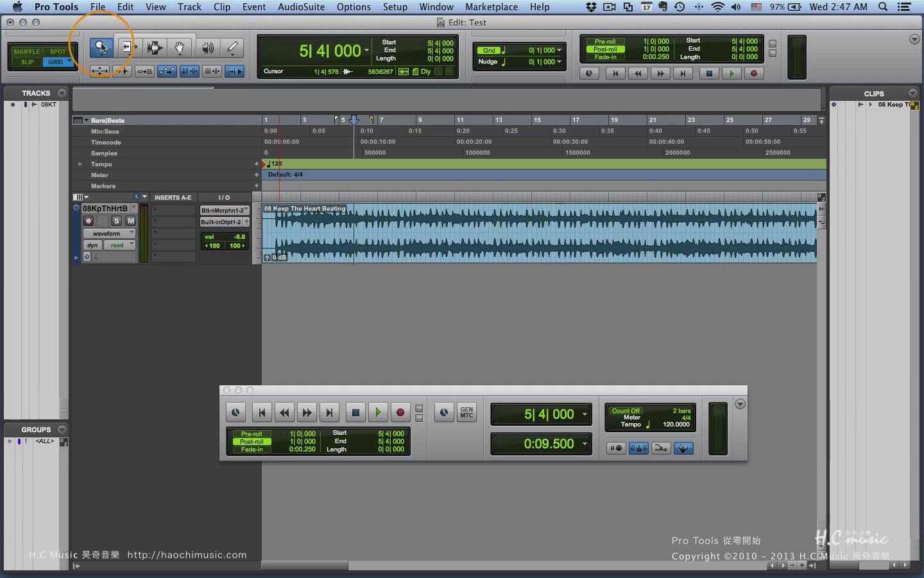Click Rewind in the Edit window transport
The height and width of the screenshot is (578, 924).
[x=638, y=73]
